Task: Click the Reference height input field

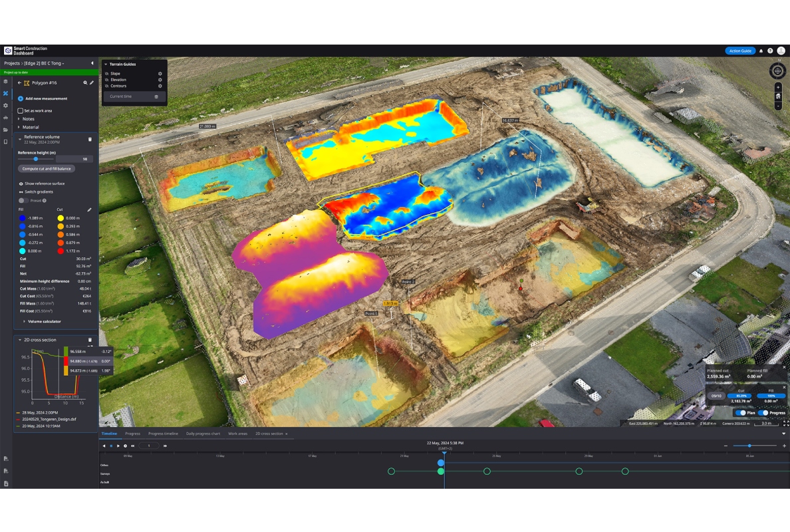Action: [74, 159]
